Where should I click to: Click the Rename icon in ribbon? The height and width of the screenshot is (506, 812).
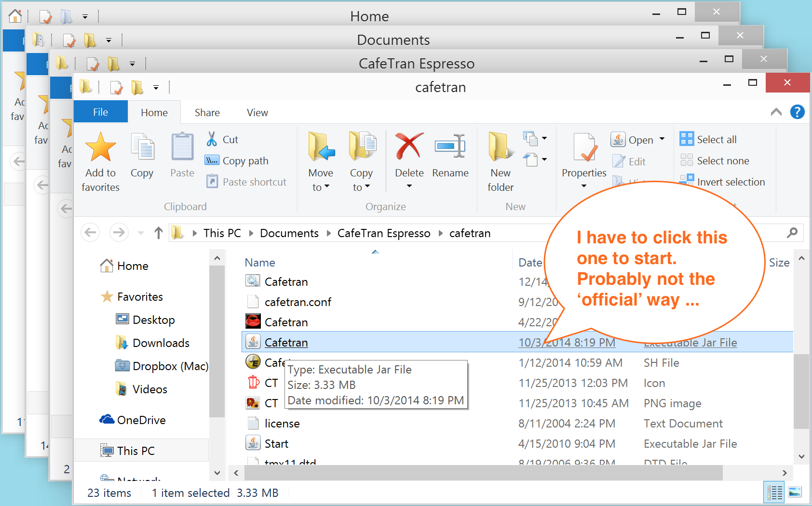coord(450,146)
